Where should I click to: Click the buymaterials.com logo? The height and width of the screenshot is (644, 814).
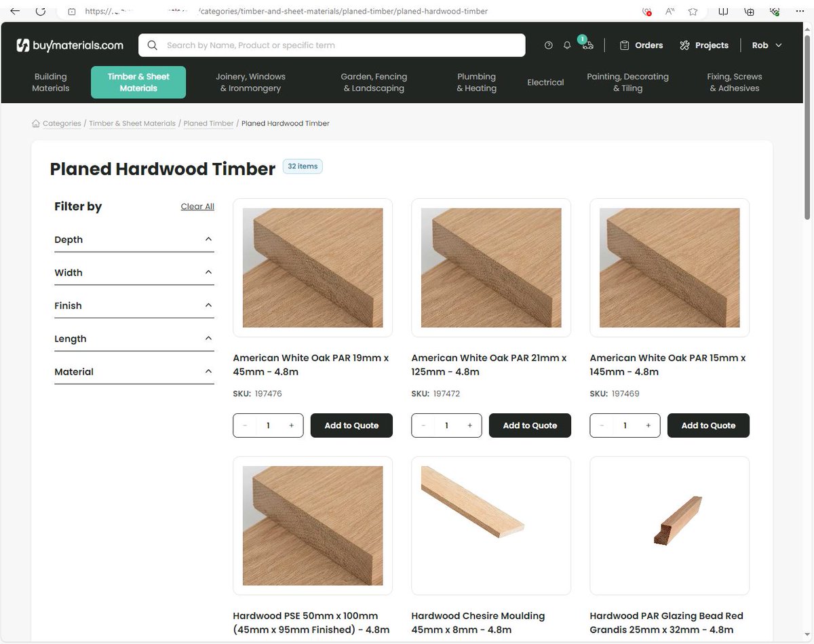[70, 45]
